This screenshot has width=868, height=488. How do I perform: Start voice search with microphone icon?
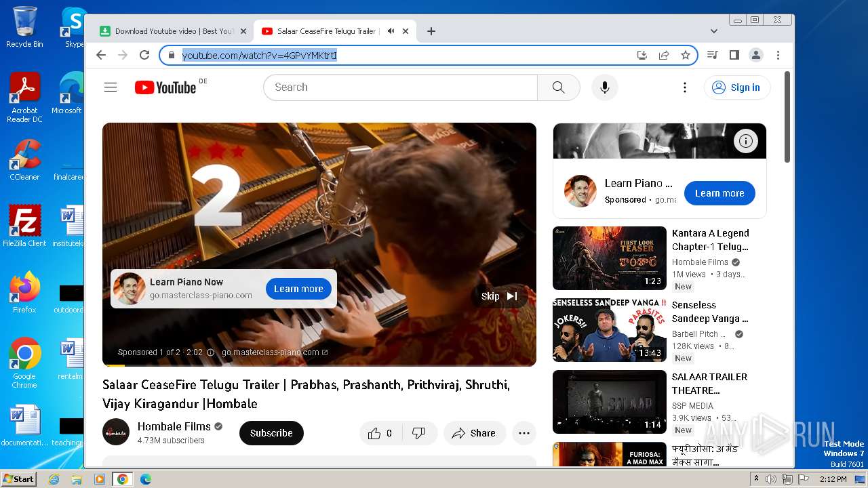tap(604, 87)
